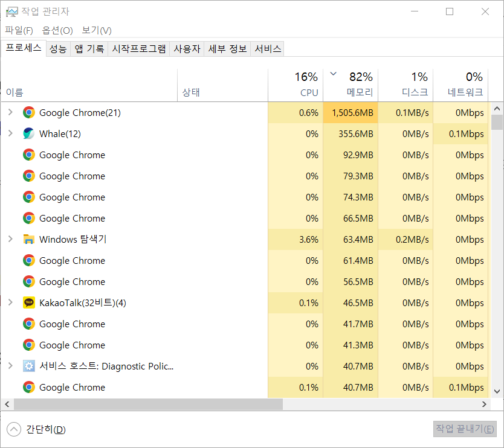Expand the 서비스 호스트: Diagnostic Policy group

point(10,366)
